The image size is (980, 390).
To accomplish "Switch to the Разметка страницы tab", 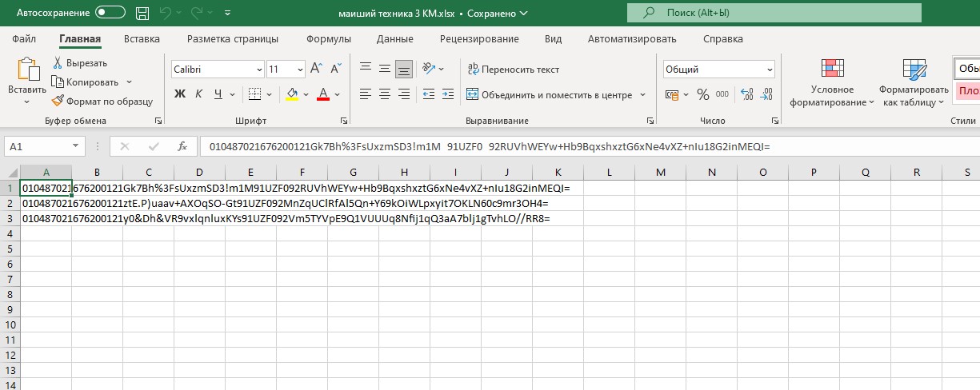I will pyautogui.click(x=233, y=38).
